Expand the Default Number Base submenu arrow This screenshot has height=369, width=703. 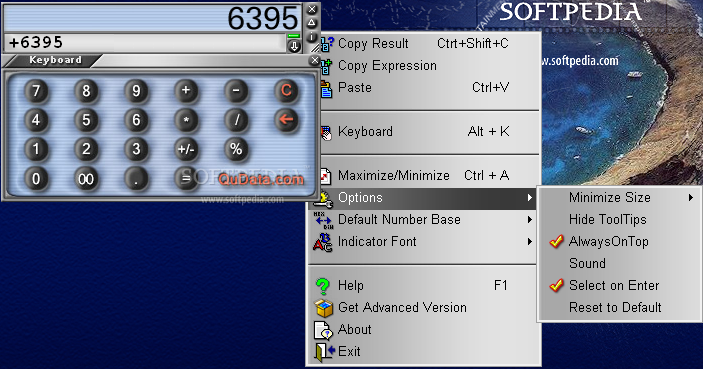(530, 220)
